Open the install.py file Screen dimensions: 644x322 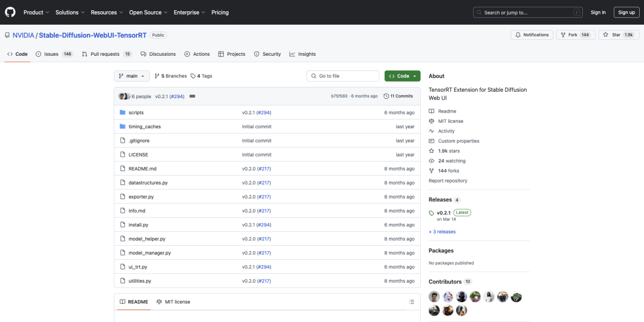click(x=138, y=225)
